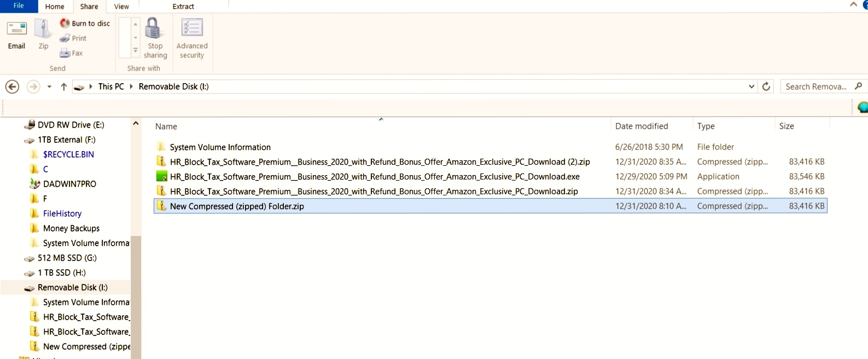Click Removable Disk (I:) in address path
Viewport: 868px width, 359px height.
pyautogui.click(x=173, y=86)
